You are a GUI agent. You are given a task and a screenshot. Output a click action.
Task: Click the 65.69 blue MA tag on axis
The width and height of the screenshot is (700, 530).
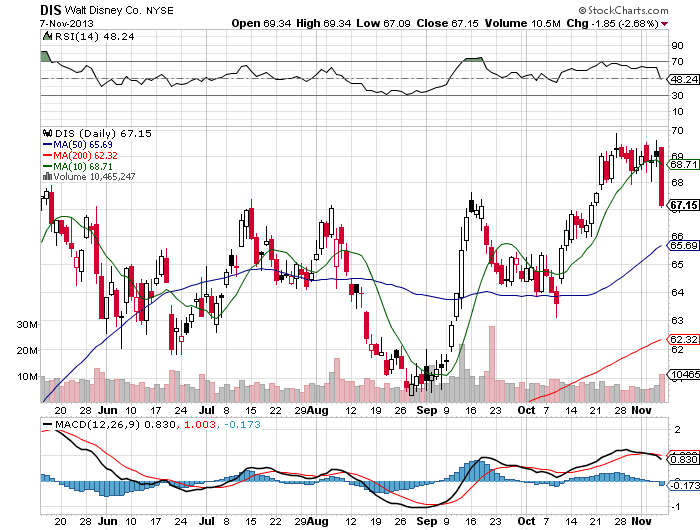[683, 246]
